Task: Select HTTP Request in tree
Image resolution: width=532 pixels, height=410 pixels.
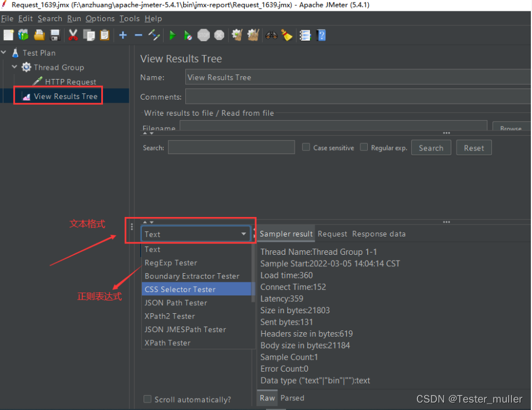Action: (70, 81)
